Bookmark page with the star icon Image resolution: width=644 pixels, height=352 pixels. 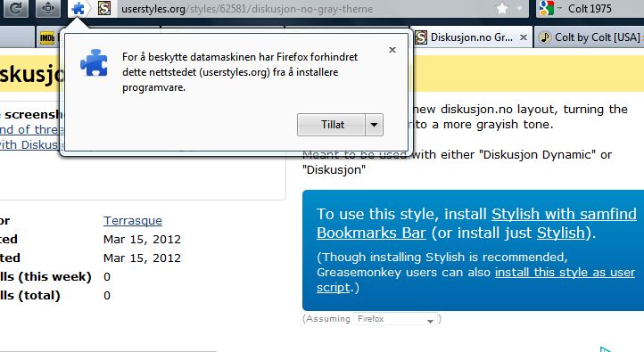502,8
